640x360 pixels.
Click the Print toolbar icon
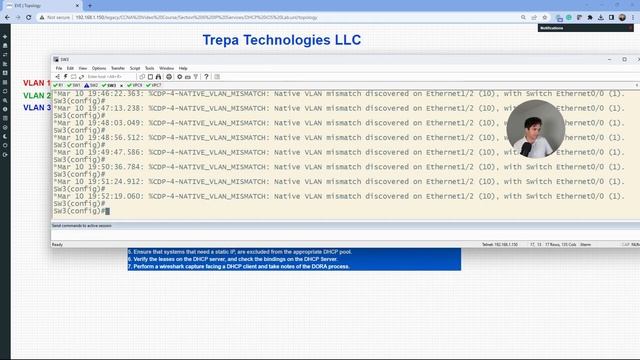[x=169, y=77]
